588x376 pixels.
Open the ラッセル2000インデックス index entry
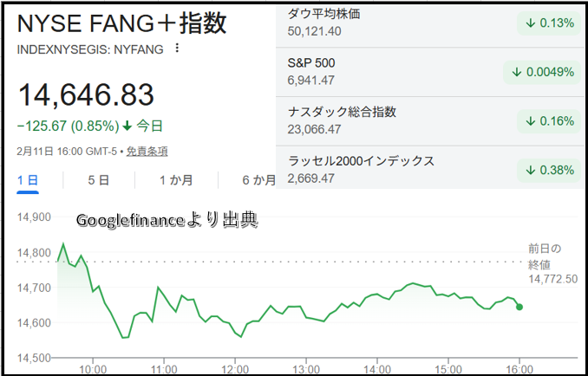pos(361,161)
